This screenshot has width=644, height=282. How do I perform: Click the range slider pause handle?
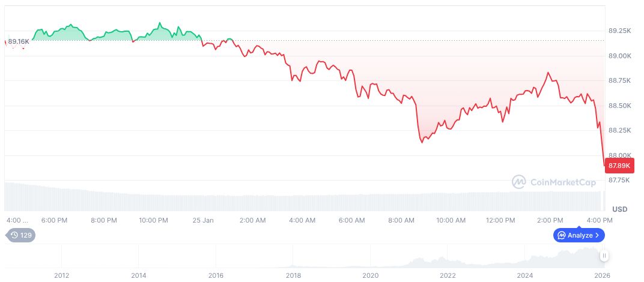click(604, 256)
